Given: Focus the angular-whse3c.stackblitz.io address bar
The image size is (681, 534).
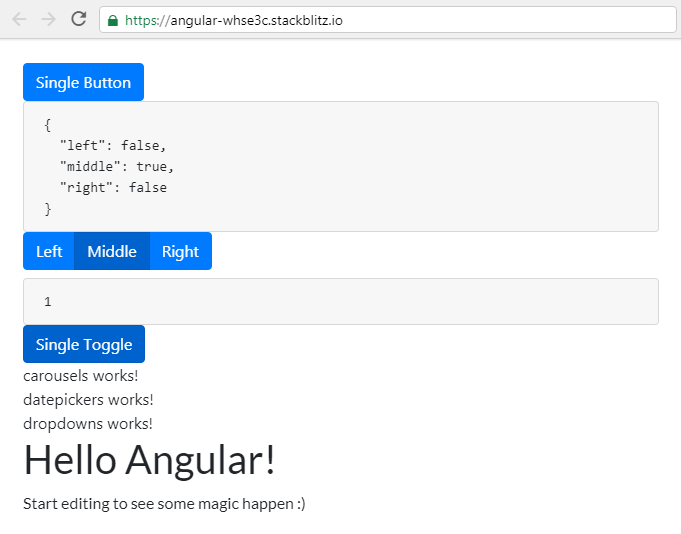Looking at the screenshot, I should point(387,20).
